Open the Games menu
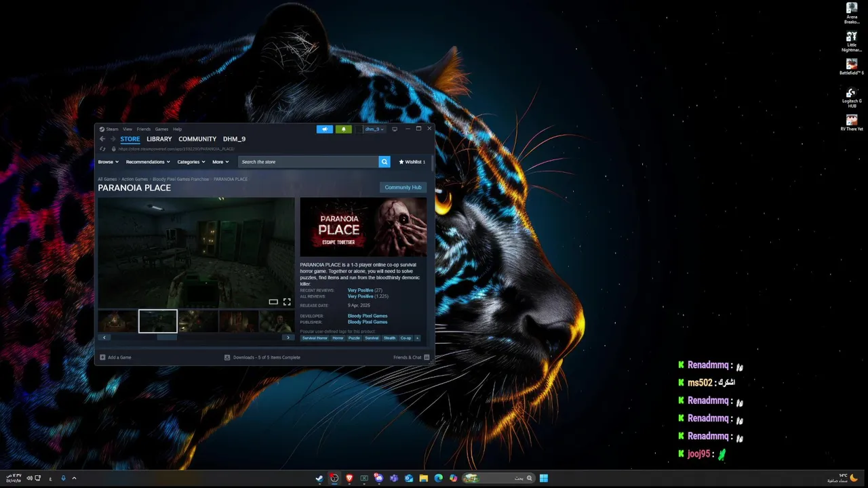This screenshot has height=488, width=868. click(161, 129)
